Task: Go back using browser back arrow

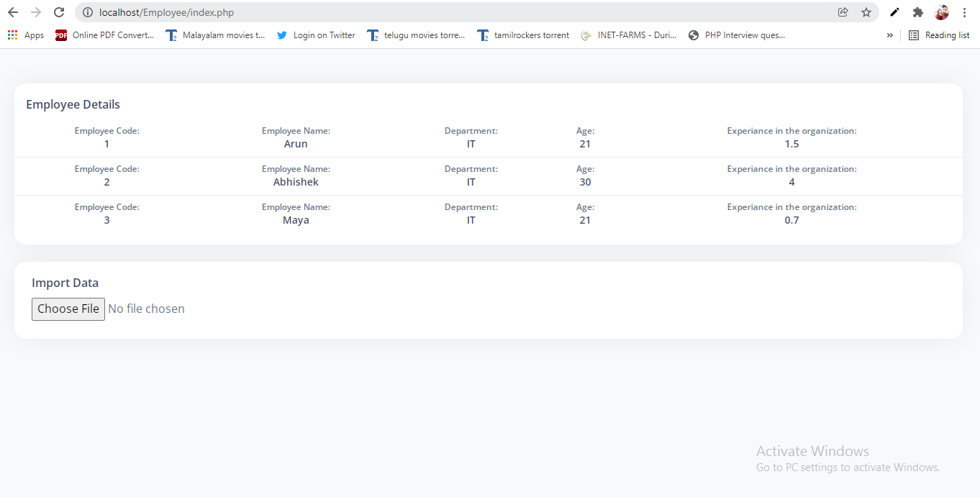Action: (13, 12)
